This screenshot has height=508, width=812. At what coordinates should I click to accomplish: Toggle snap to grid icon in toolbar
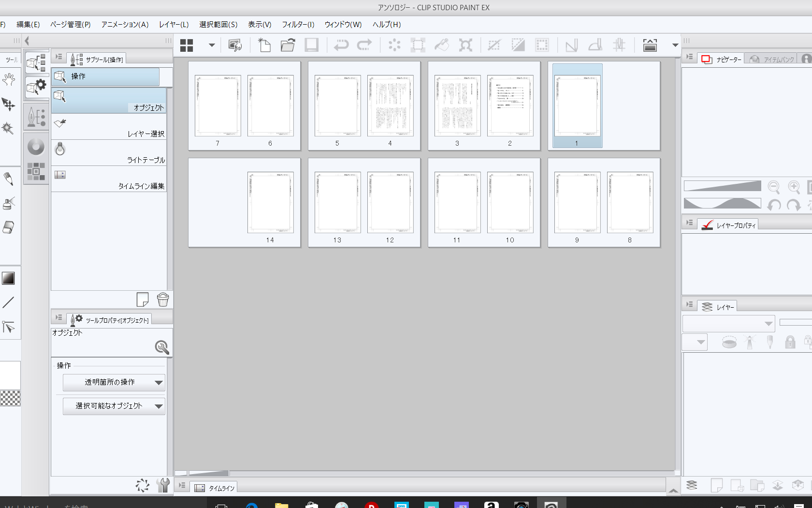click(x=619, y=45)
